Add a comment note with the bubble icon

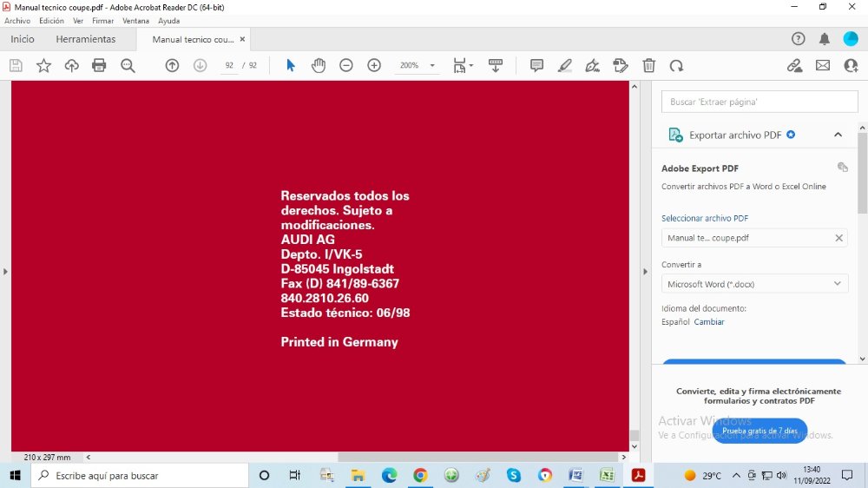536,65
